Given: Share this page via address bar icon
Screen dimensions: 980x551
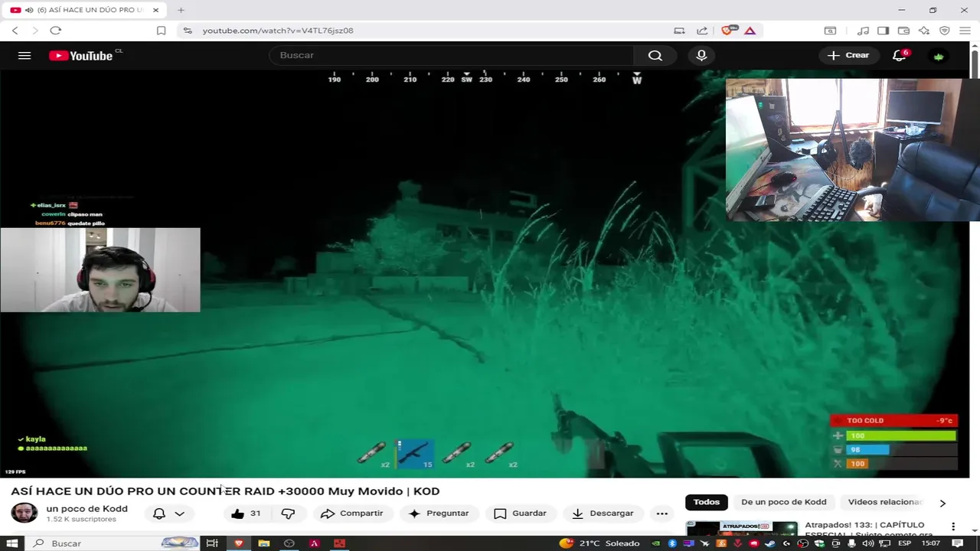Looking at the screenshot, I should pos(702,31).
